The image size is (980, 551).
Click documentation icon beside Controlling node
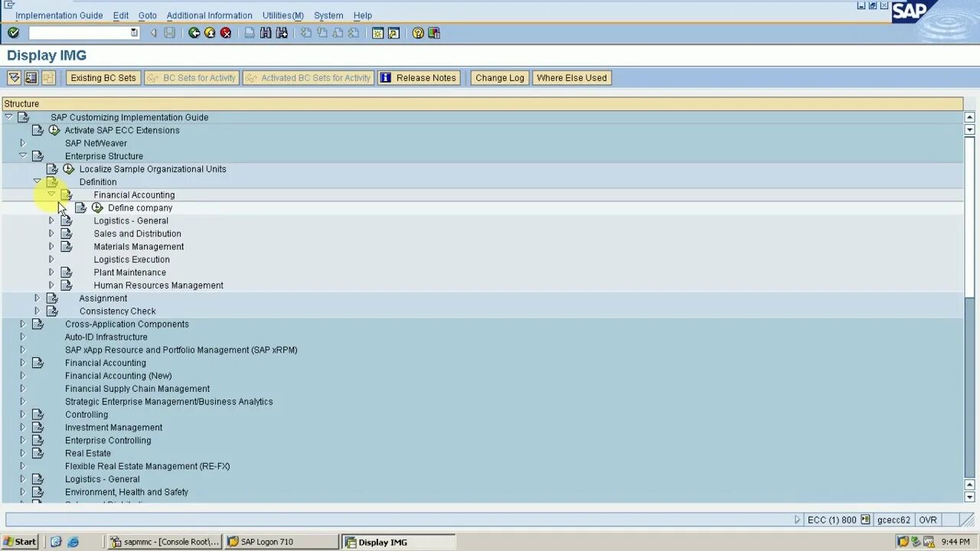[x=38, y=415]
